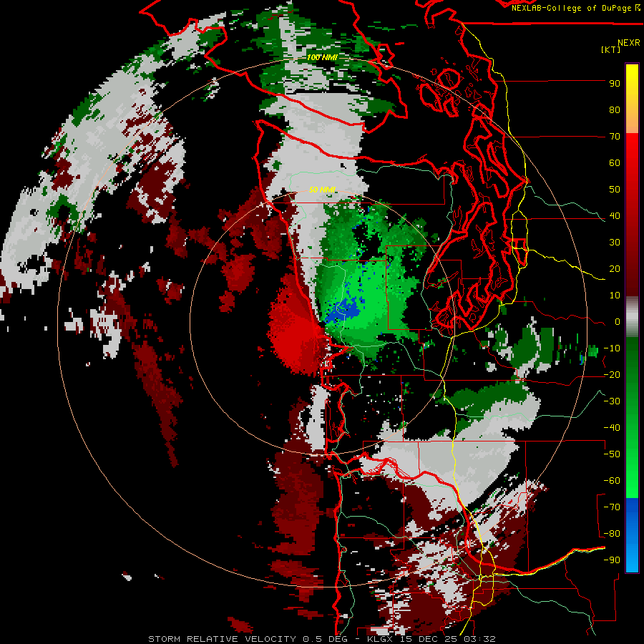Click the -30 value on velocity scale
Screen dimensions: 644x644
(612, 401)
